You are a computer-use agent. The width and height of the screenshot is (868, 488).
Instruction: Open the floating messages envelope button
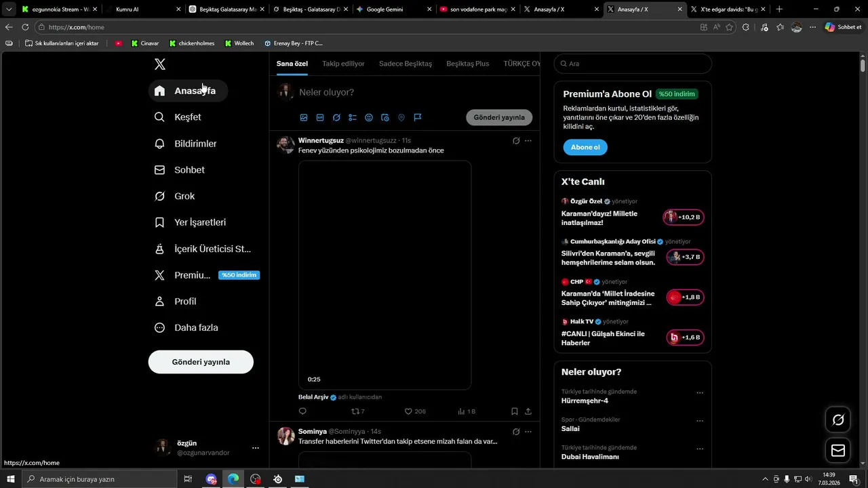838,451
